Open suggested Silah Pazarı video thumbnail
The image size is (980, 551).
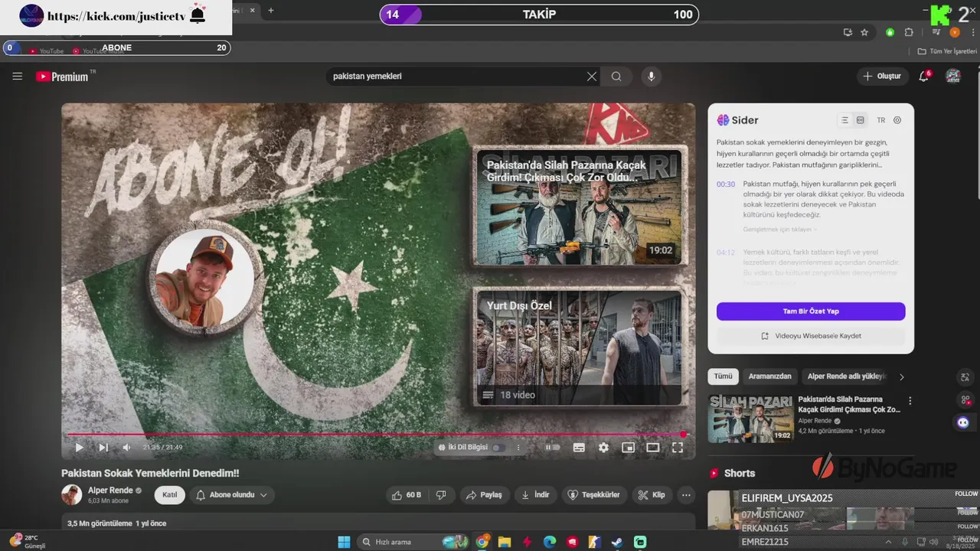point(751,419)
